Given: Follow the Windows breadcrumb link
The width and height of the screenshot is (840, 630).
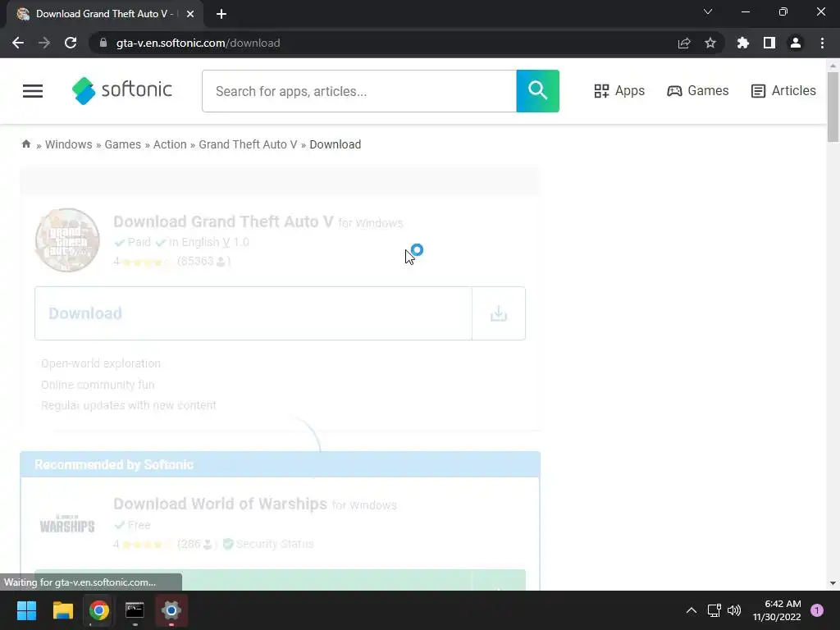Looking at the screenshot, I should tap(69, 144).
